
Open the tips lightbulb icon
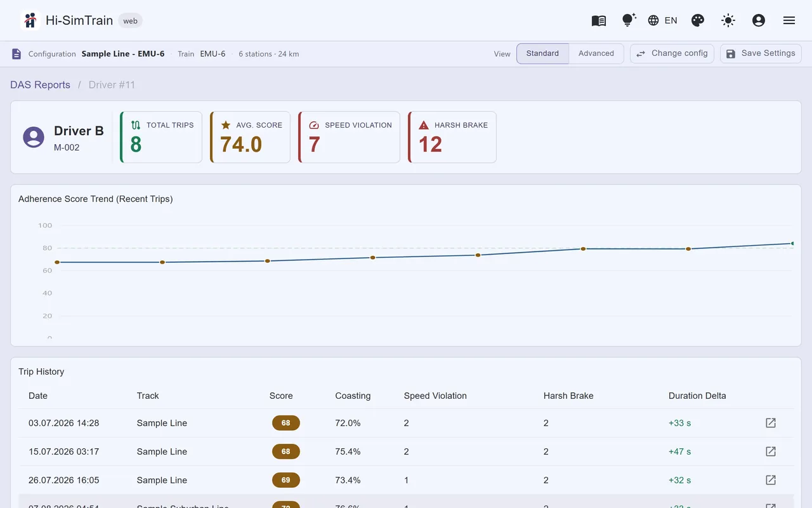629,20
